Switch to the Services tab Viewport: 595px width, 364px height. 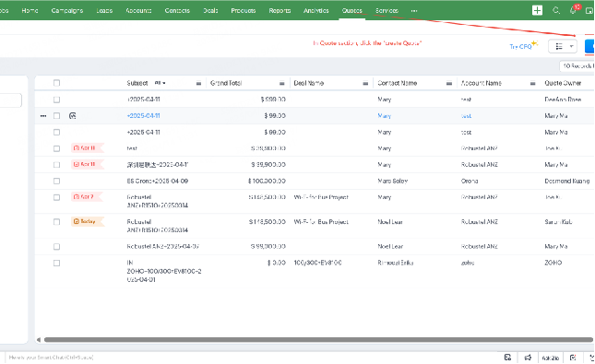point(387,11)
